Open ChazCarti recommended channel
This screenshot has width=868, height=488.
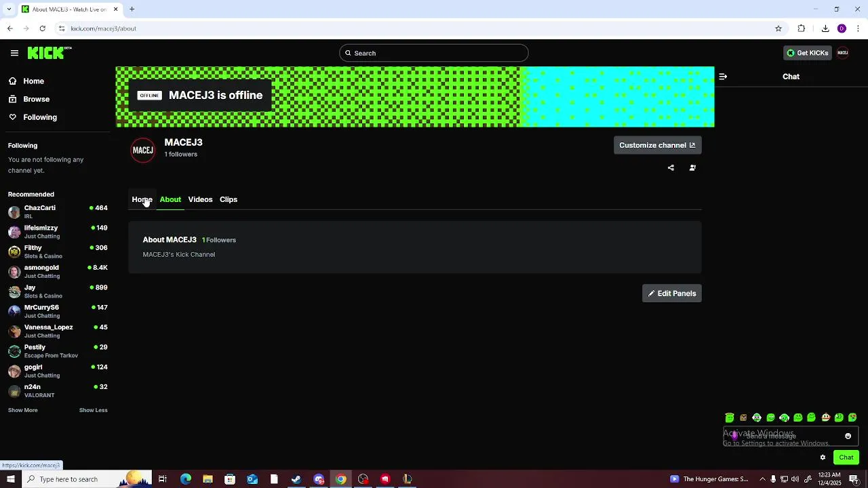[58, 211]
